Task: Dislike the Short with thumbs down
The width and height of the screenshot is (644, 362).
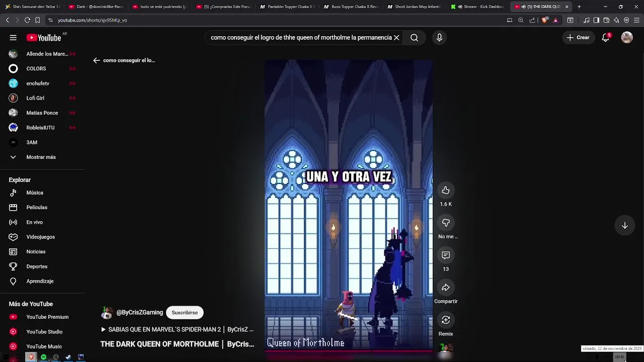Action: [446, 223]
